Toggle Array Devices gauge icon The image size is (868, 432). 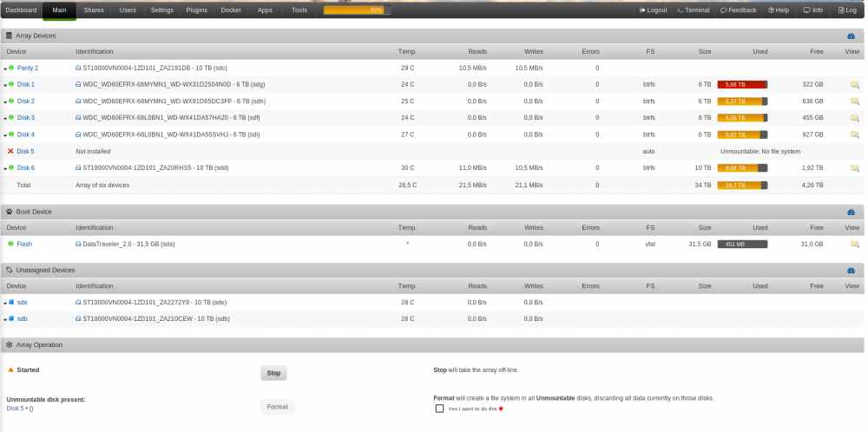tap(852, 36)
